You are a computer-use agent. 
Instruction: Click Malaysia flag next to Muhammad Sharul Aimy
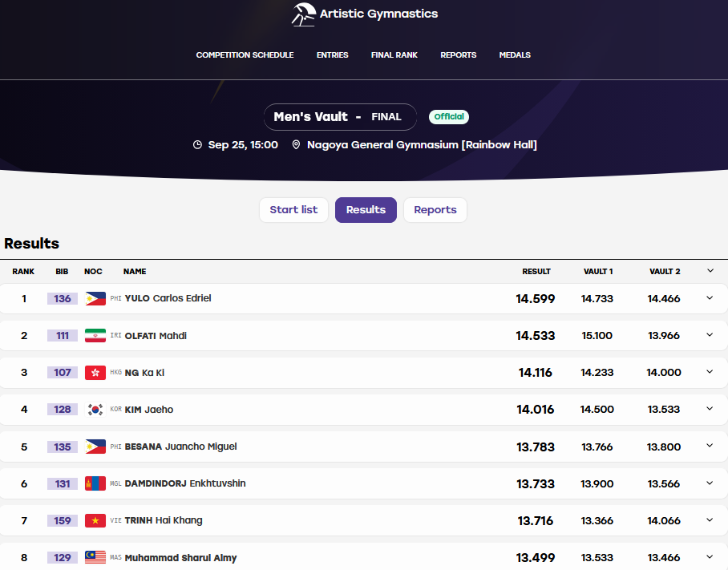95,557
